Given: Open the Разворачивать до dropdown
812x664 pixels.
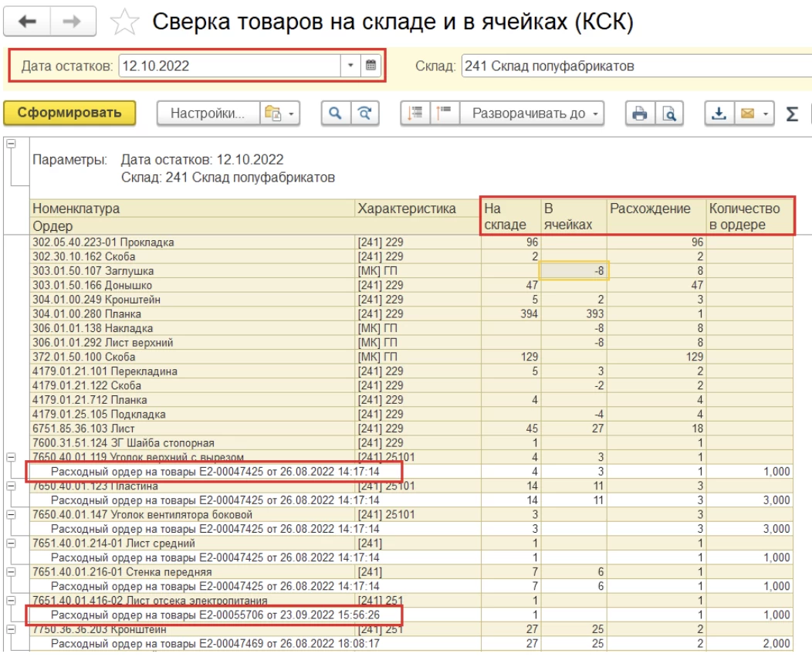Looking at the screenshot, I should [x=533, y=113].
